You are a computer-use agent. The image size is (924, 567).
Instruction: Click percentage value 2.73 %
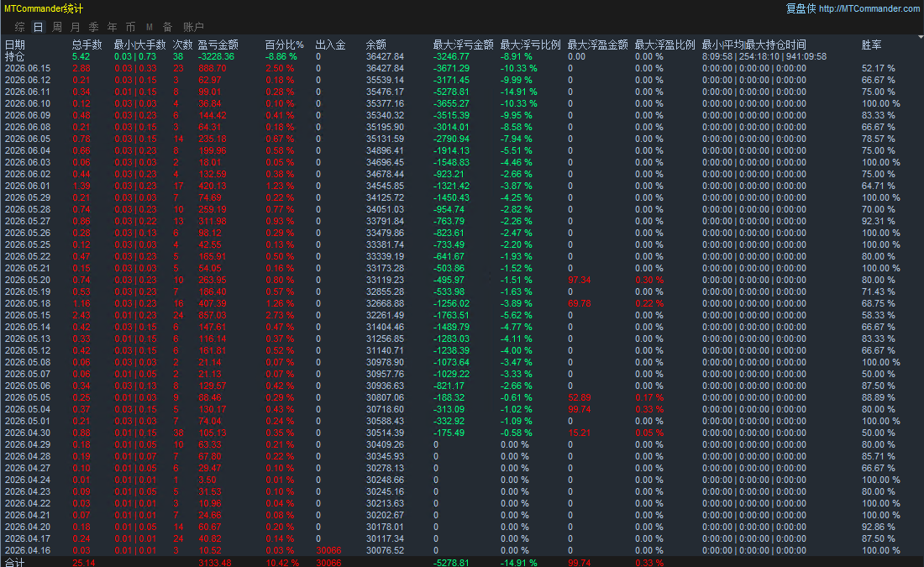click(x=280, y=315)
